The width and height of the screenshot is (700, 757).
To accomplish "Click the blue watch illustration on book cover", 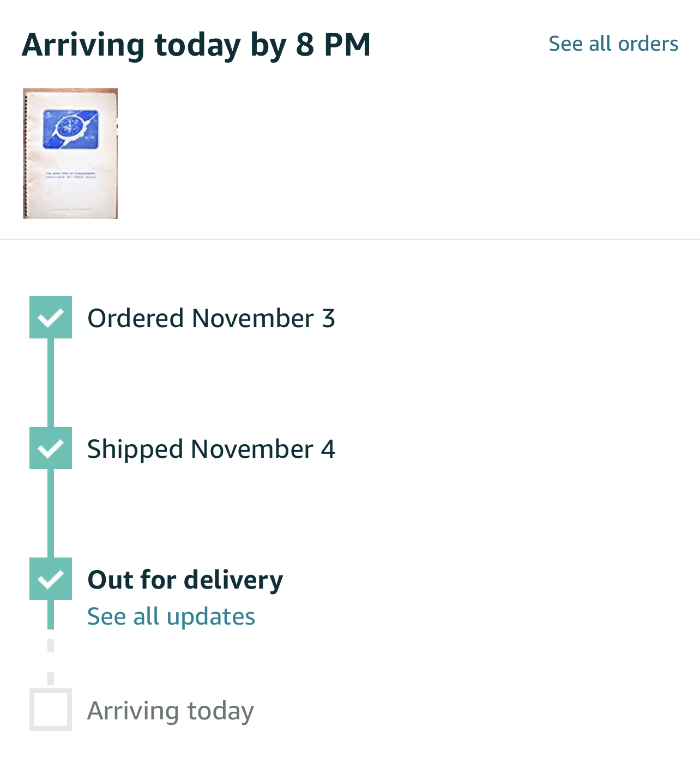I will pyautogui.click(x=71, y=130).
